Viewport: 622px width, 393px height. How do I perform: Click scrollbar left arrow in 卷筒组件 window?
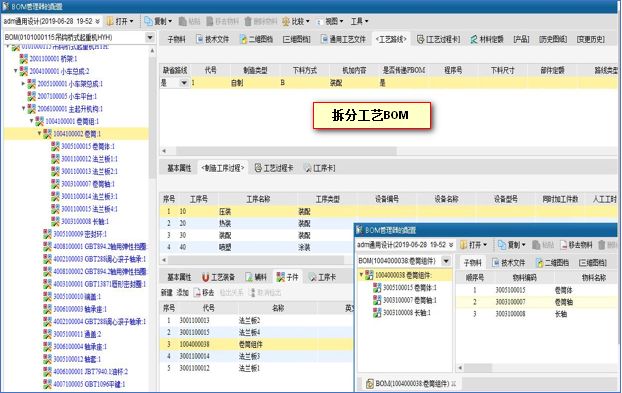click(x=460, y=368)
